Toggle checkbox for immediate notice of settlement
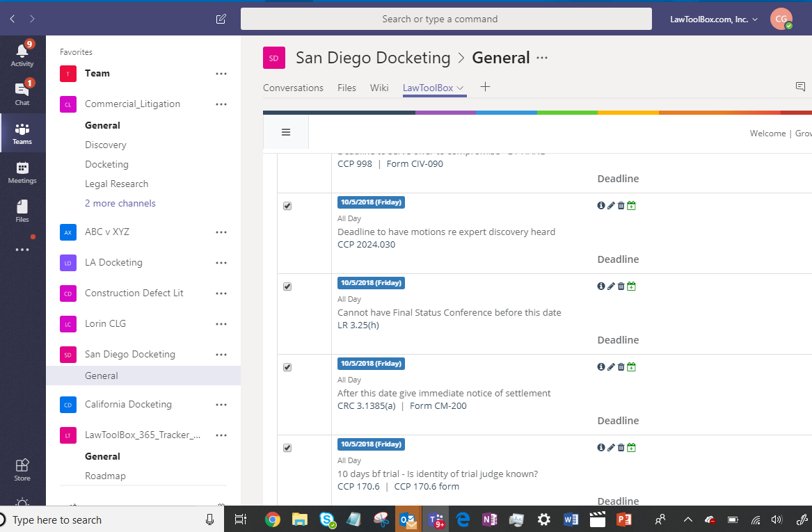The height and width of the screenshot is (532, 812). pos(287,368)
